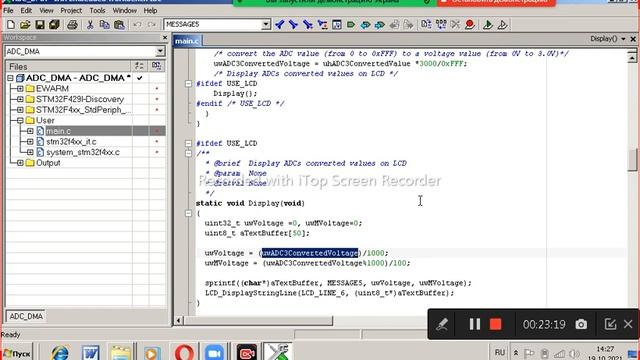
Task: Open Zoom from the taskbar
Action: point(214,353)
